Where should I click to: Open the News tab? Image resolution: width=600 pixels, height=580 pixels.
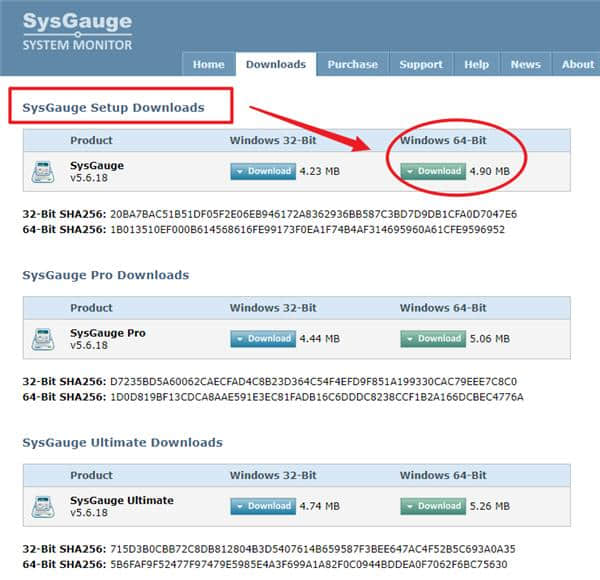(x=525, y=64)
